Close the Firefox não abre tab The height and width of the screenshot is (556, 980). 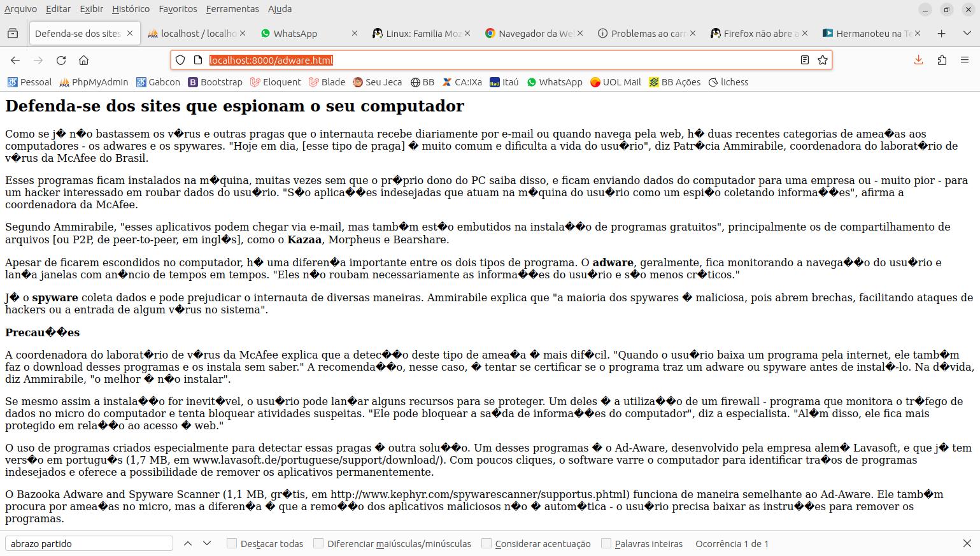point(805,33)
